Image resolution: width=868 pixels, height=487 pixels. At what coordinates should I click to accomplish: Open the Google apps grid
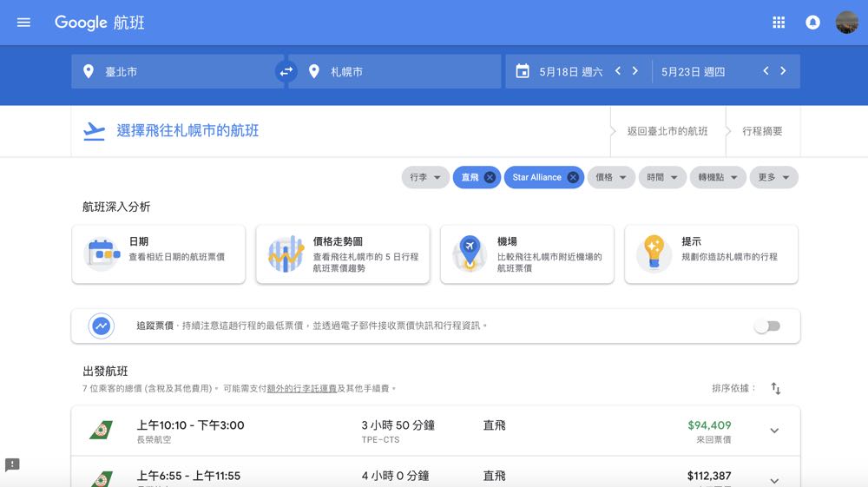tap(779, 23)
